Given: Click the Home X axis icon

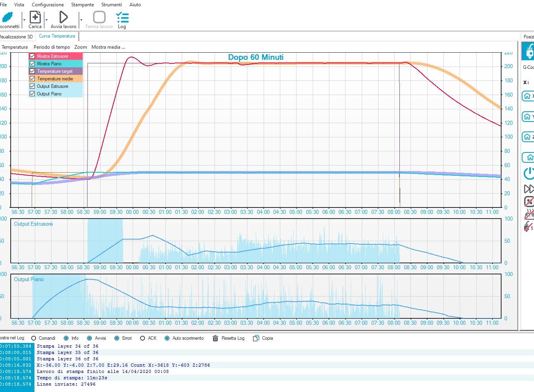Looking at the screenshot, I should tap(528, 96).
